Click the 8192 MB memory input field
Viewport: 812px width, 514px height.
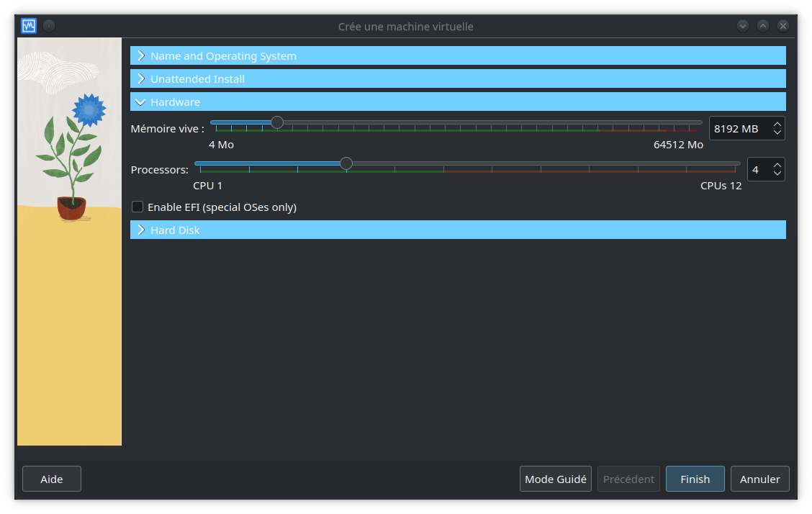coord(738,129)
